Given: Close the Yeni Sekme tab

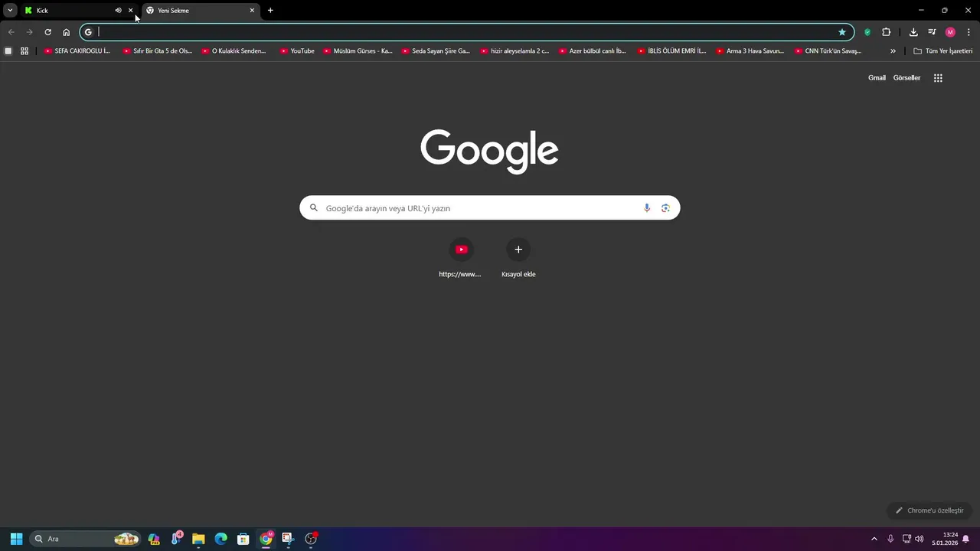Looking at the screenshot, I should pyautogui.click(x=252, y=11).
